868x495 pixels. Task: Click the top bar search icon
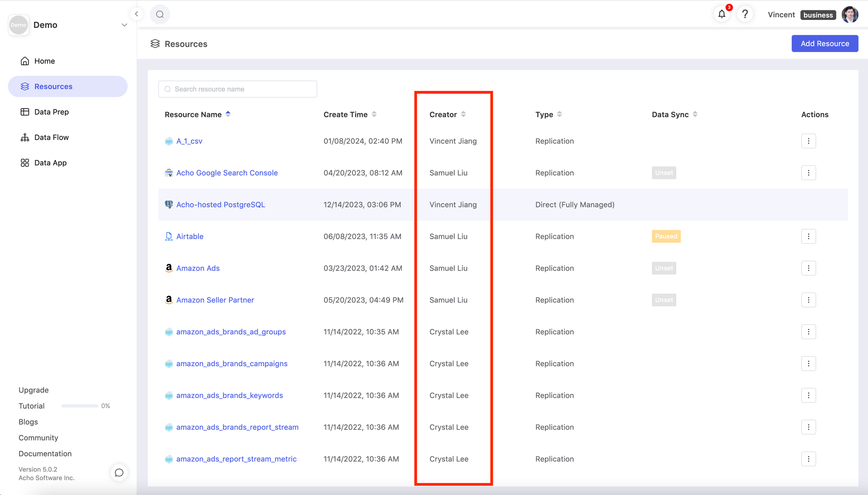[160, 14]
